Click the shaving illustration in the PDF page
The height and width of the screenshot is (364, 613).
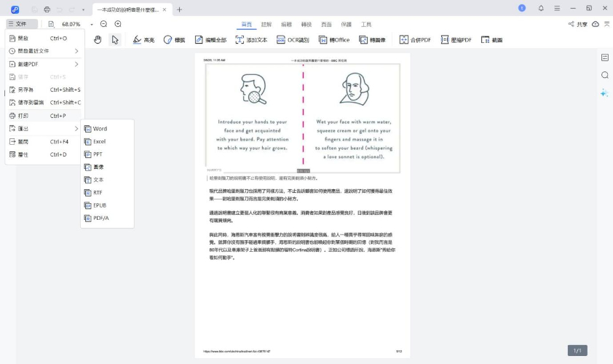[x=303, y=118]
